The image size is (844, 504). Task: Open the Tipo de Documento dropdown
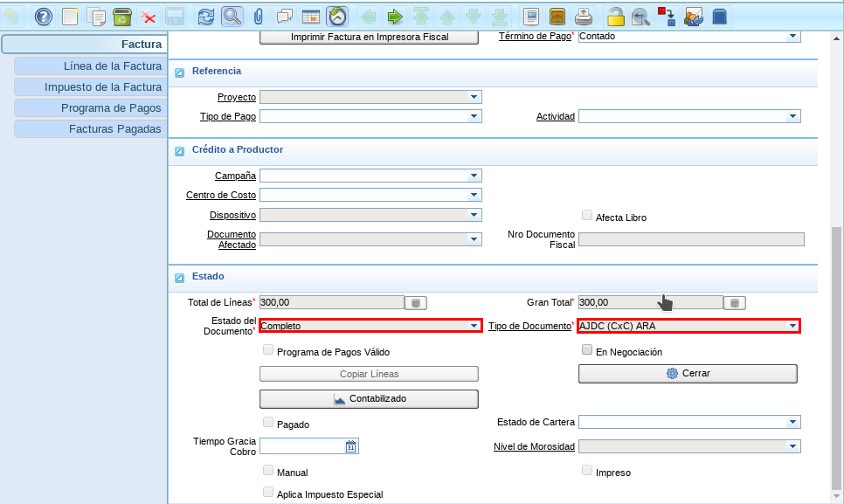[792, 326]
